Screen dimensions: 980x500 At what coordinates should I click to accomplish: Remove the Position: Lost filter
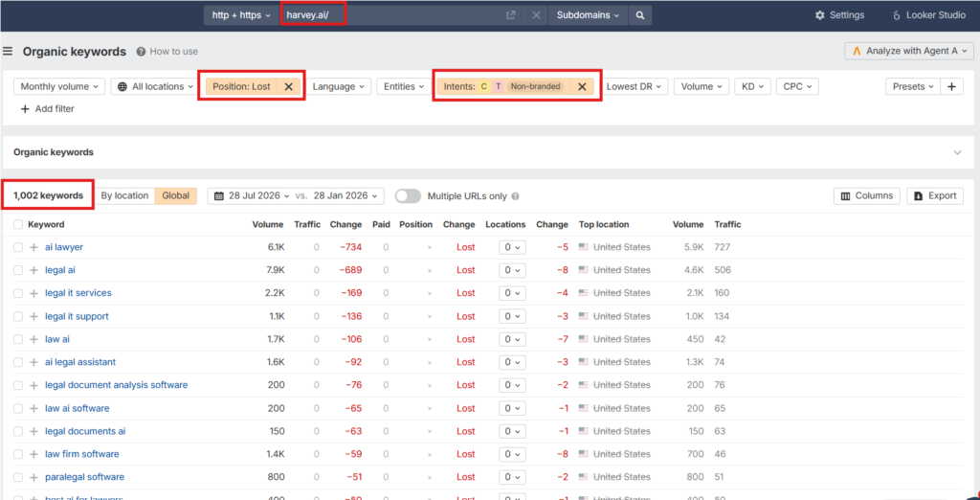click(x=288, y=87)
